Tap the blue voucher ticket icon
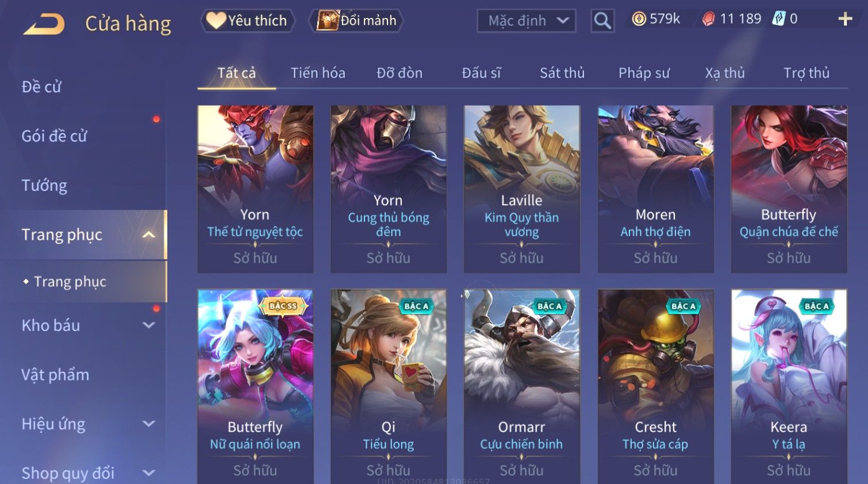The width and height of the screenshot is (868, 484). 778,18
